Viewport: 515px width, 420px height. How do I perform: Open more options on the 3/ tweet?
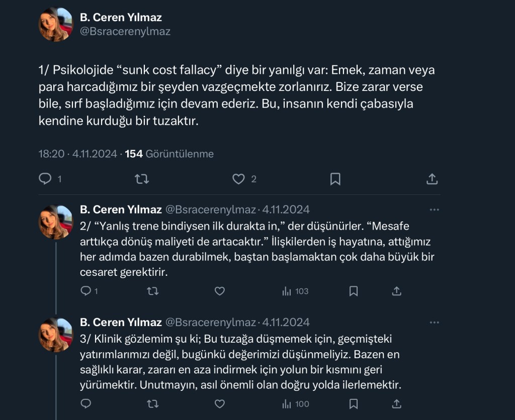(434, 322)
